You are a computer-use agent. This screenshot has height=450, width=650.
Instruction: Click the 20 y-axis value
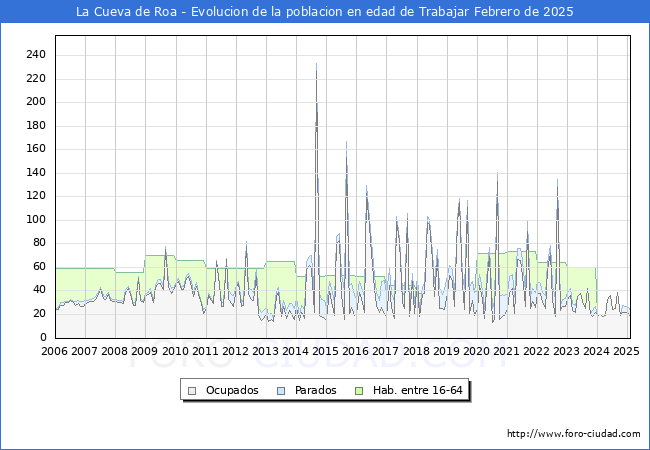point(40,313)
